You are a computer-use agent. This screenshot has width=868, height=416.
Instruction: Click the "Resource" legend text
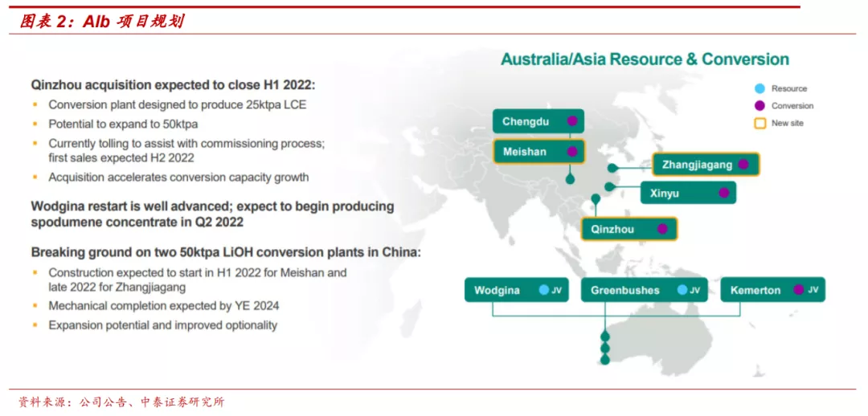click(x=789, y=88)
